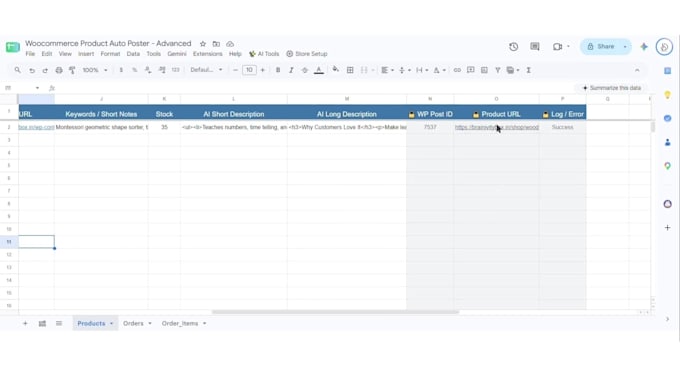
Task: Increase the font size
Action: click(x=262, y=70)
